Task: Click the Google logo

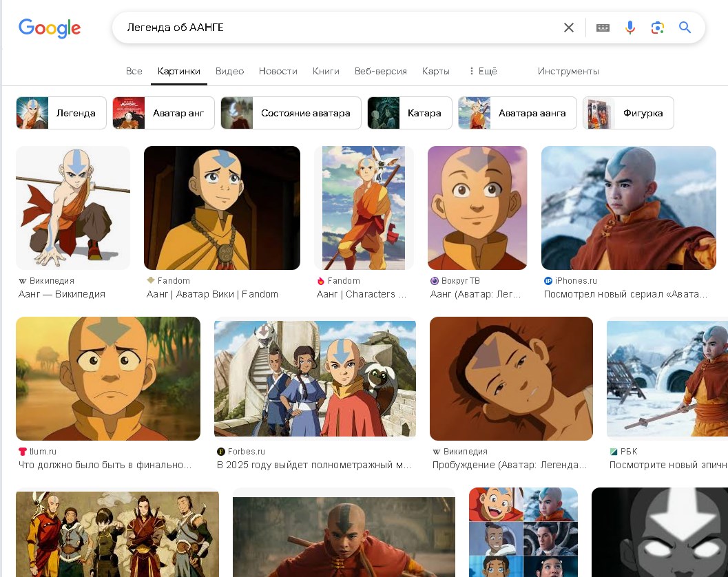Action: pyautogui.click(x=50, y=28)
